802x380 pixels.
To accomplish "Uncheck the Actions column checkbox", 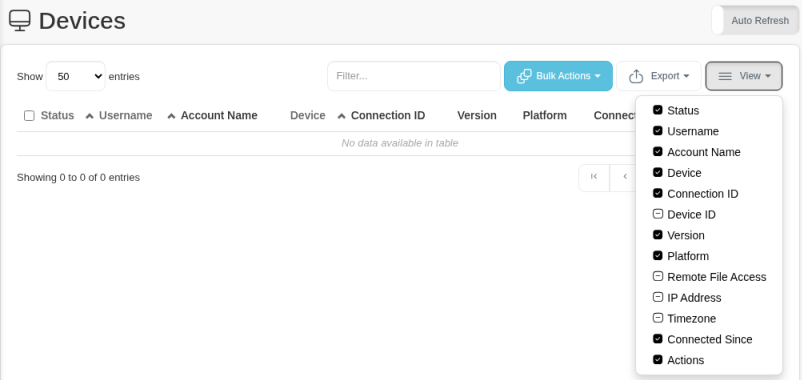I will (658, 360).
